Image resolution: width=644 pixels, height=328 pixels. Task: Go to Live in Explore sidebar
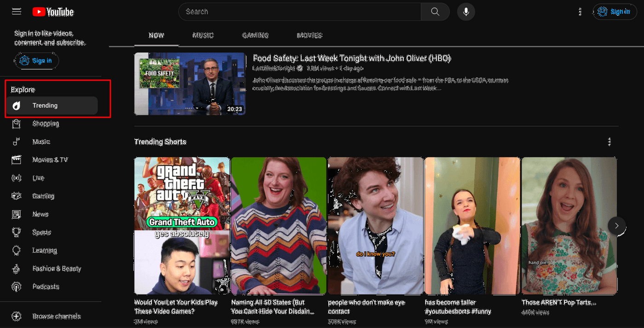38,178
